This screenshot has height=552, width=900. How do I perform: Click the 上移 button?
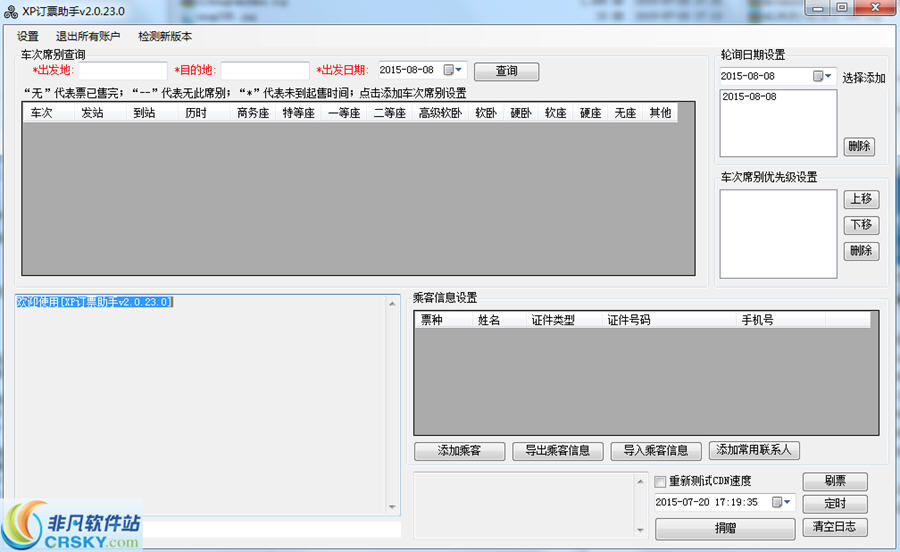[x=861, y=199]
